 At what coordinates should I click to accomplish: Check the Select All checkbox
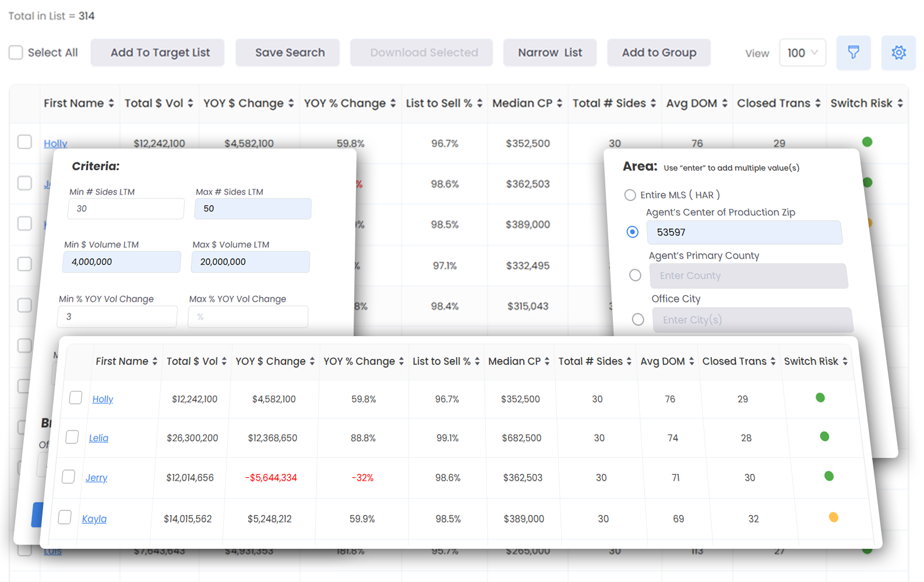pyautogui.click(x=16, y=53)
